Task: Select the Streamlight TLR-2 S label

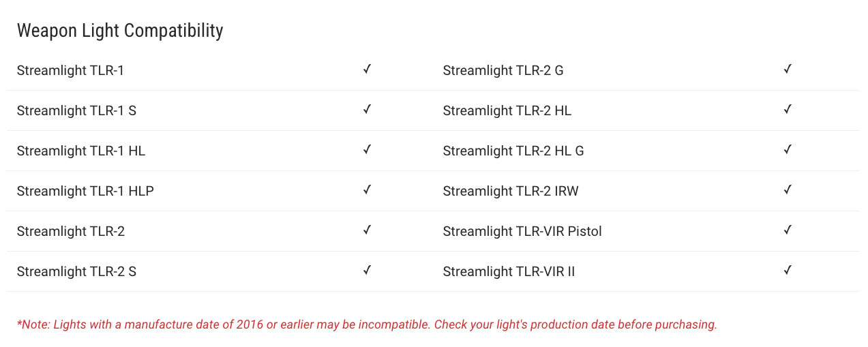Action: [x=76, y=271]
